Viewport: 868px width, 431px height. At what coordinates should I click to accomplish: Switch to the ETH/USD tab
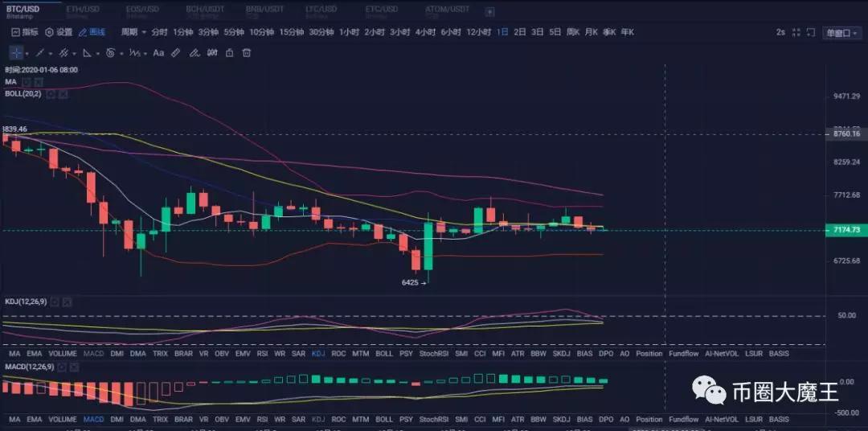click(83, 11)
